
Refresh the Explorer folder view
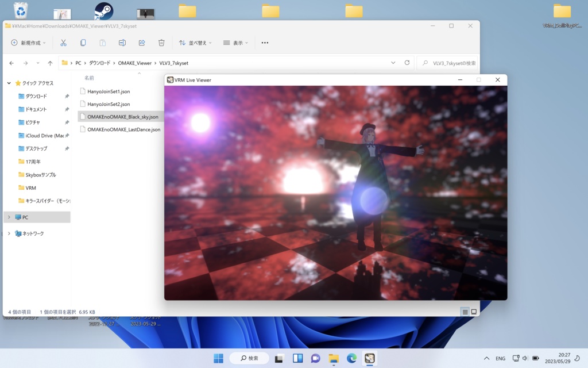click(407, 63)
